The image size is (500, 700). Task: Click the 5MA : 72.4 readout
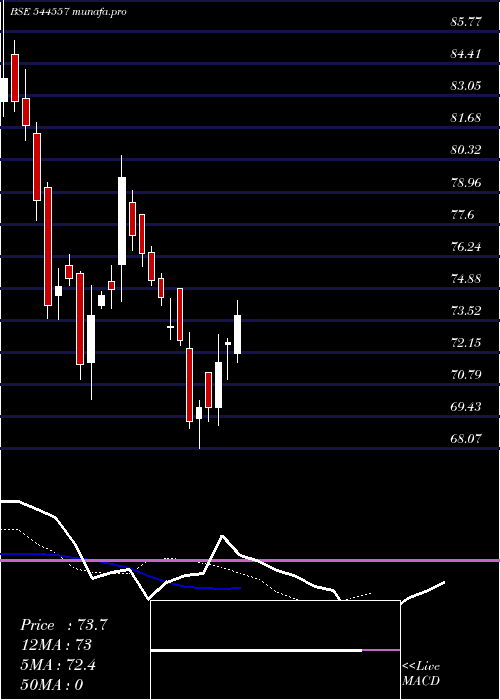pos(58,665)
